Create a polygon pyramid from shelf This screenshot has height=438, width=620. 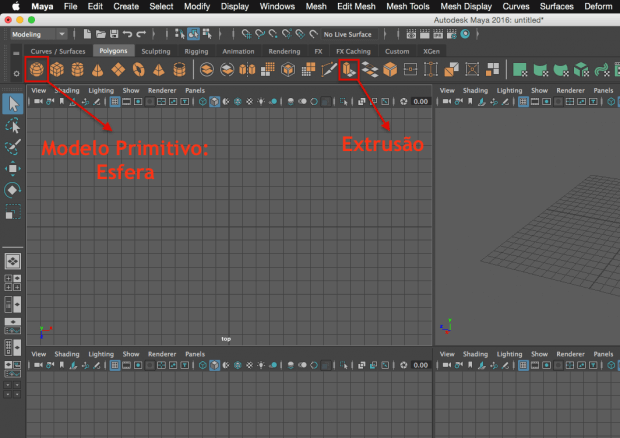pyautogui.click(x=159, y=70)
